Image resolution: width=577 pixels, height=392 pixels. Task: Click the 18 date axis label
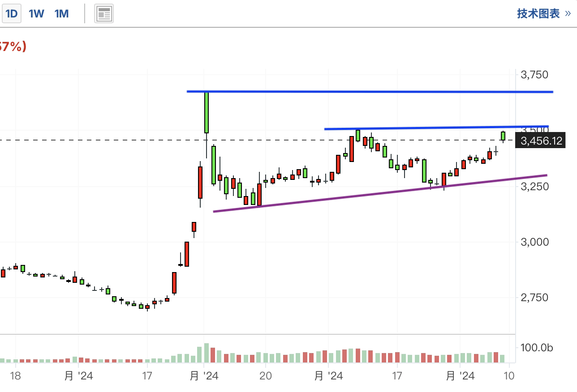[15, 375]
